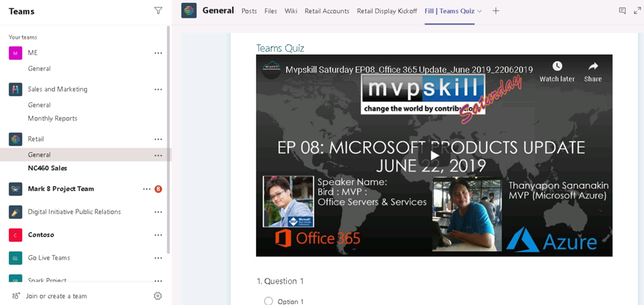This screenshot has width=644, height=305.
Task: Click the Sales and Marketing team avatar
Action: (x=16, y=89)
